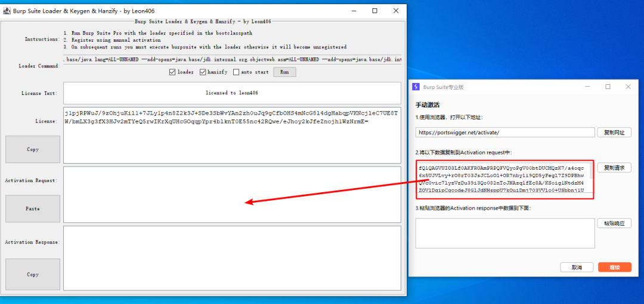Click the 取消 button

577,268
